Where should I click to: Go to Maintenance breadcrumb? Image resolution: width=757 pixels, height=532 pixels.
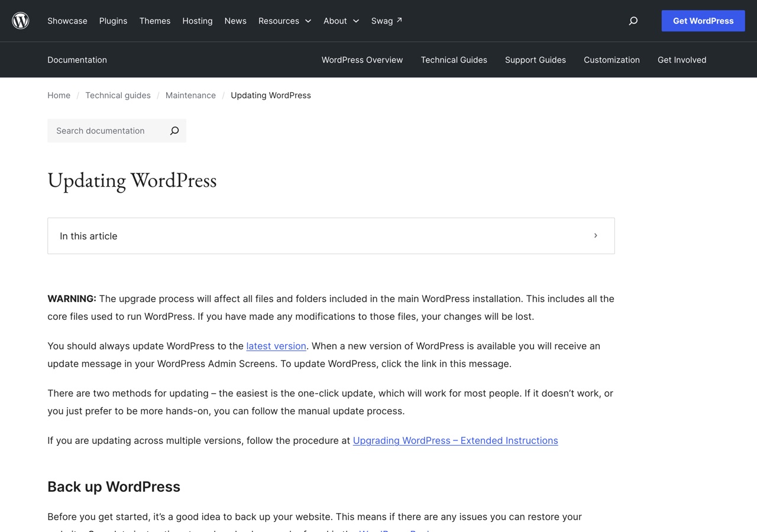point(190,95)
